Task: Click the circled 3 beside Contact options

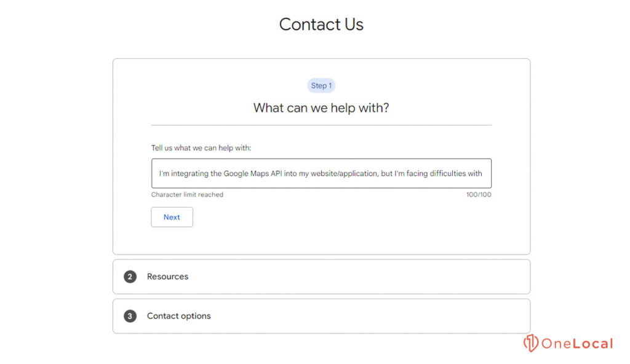Action: click(129, 315)
